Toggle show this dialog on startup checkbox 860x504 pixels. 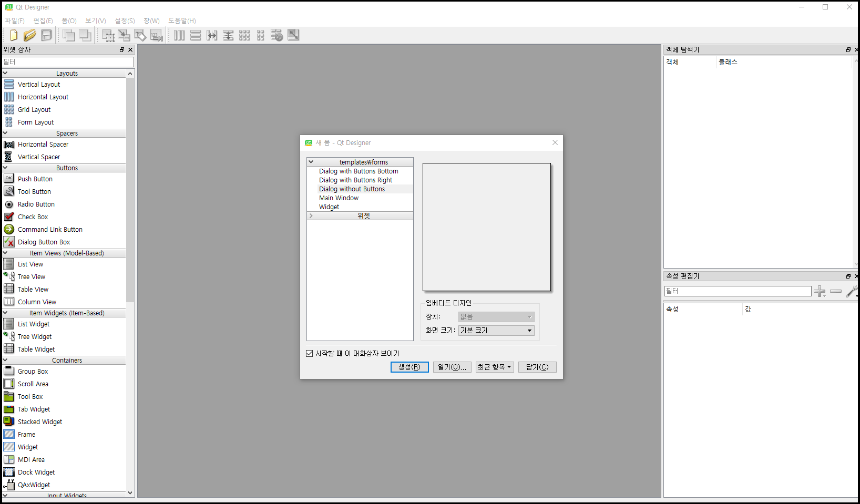pos(310,353)
